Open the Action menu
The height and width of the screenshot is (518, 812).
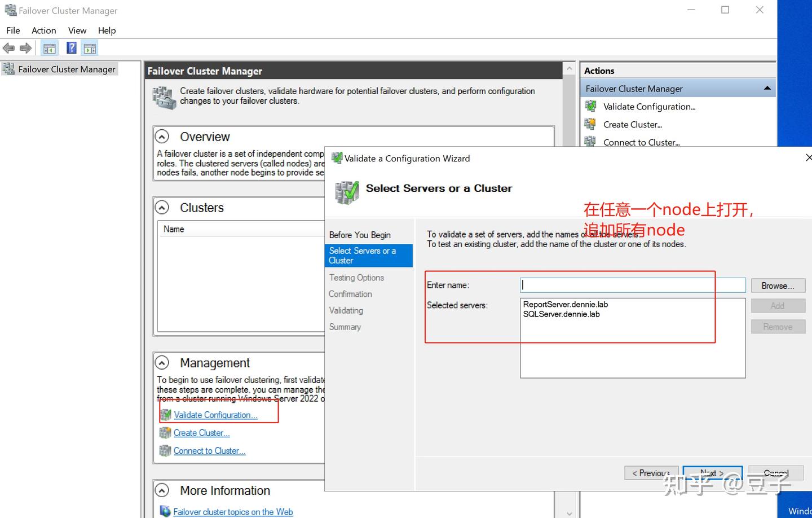[x=43, y=30]
